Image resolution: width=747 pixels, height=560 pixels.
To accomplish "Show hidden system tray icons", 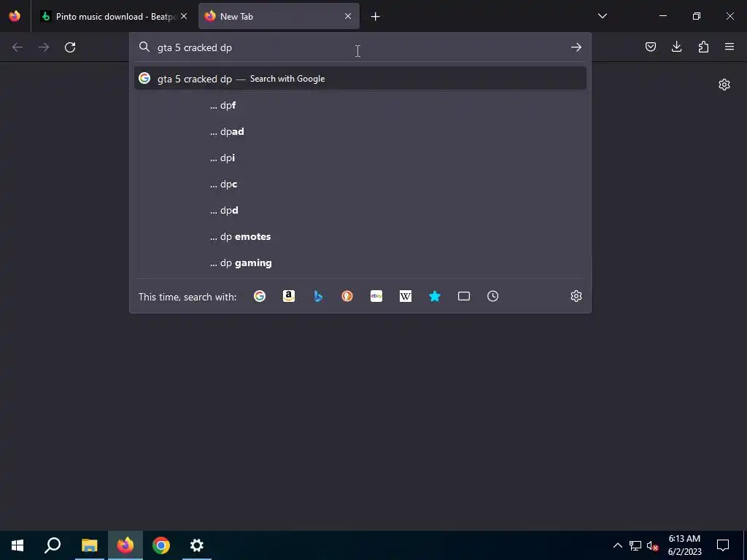I will click(x=617, y=545).
